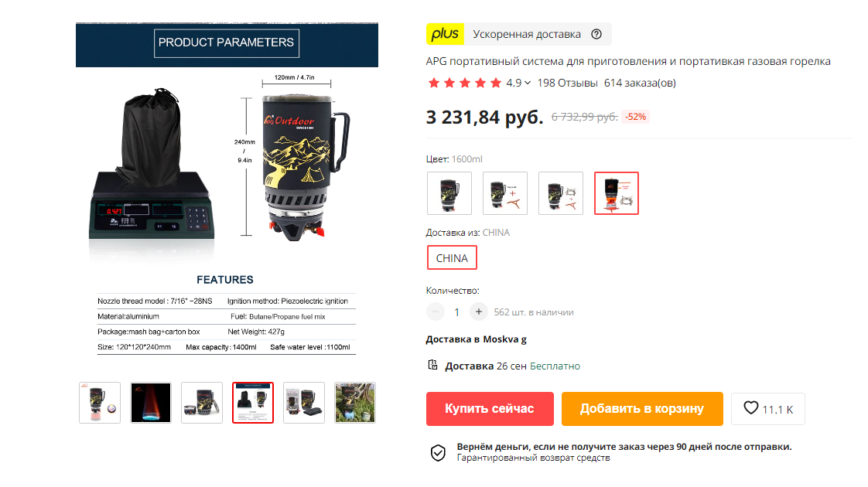Viewport: 868px width, 487px height.
Task: Click the help question-mark icon near Ускоренная доставка
Action: click(x=596, y=34)
